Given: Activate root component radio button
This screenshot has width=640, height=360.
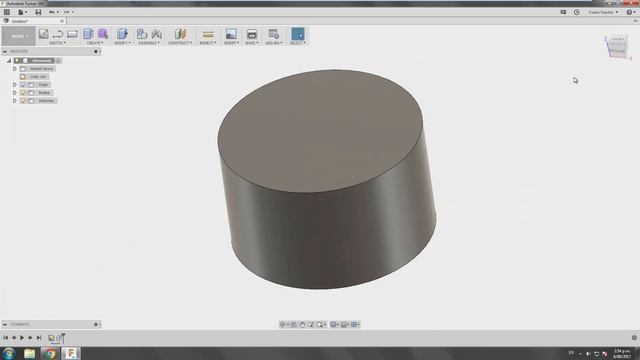Looking at the screenshot, I should point(58,60).
